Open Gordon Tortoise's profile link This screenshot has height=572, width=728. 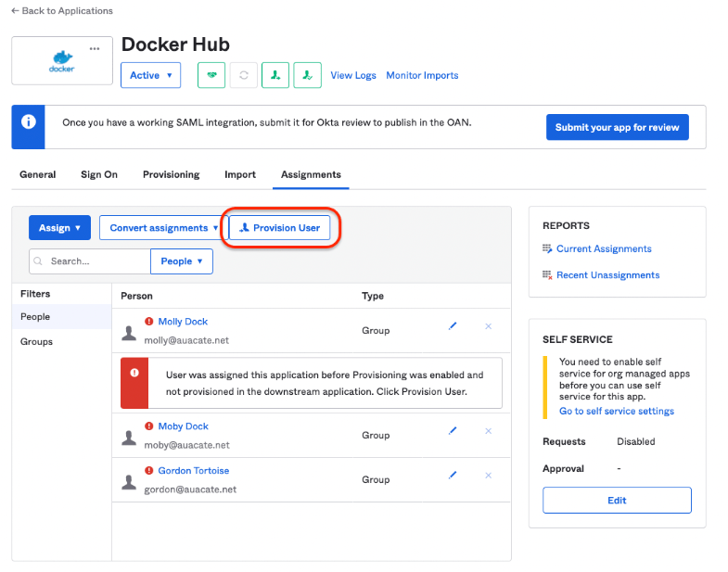click(x=194, y=470)
